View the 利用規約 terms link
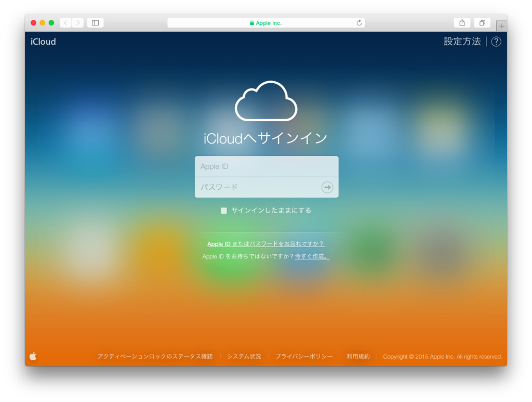The width and height of the screenshot is (532, 402). 357,356
